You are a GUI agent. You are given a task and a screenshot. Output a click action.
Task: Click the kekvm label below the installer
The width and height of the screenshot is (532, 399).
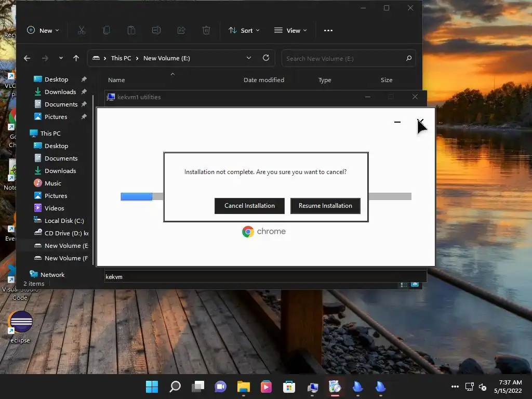pos(114,277)
